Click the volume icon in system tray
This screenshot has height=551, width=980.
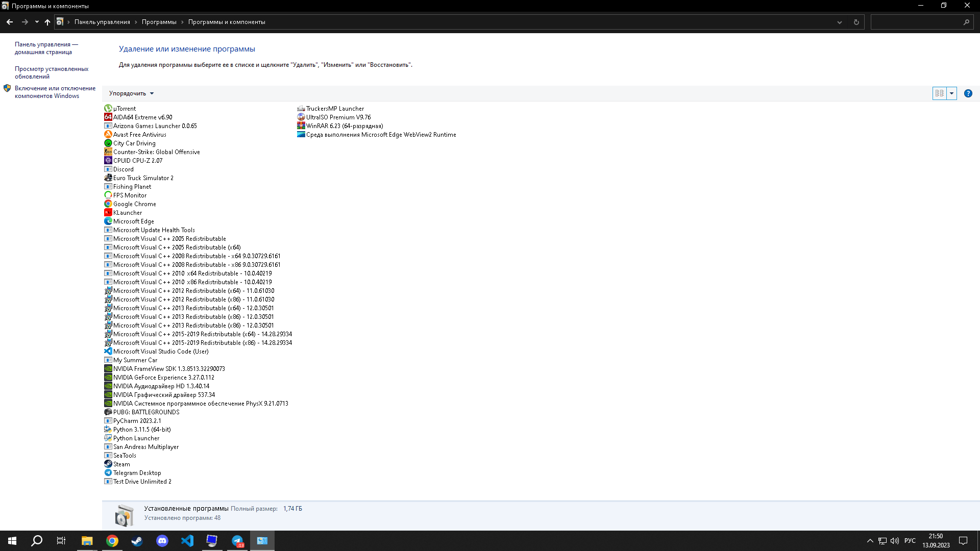coord(895,541)
